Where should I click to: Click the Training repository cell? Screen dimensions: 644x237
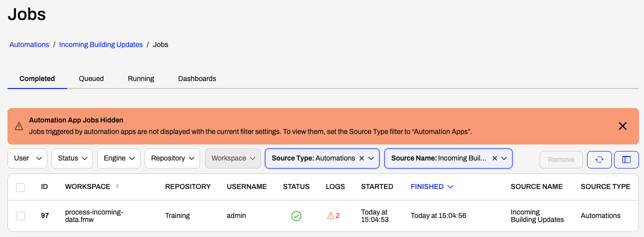coord(177,216)
